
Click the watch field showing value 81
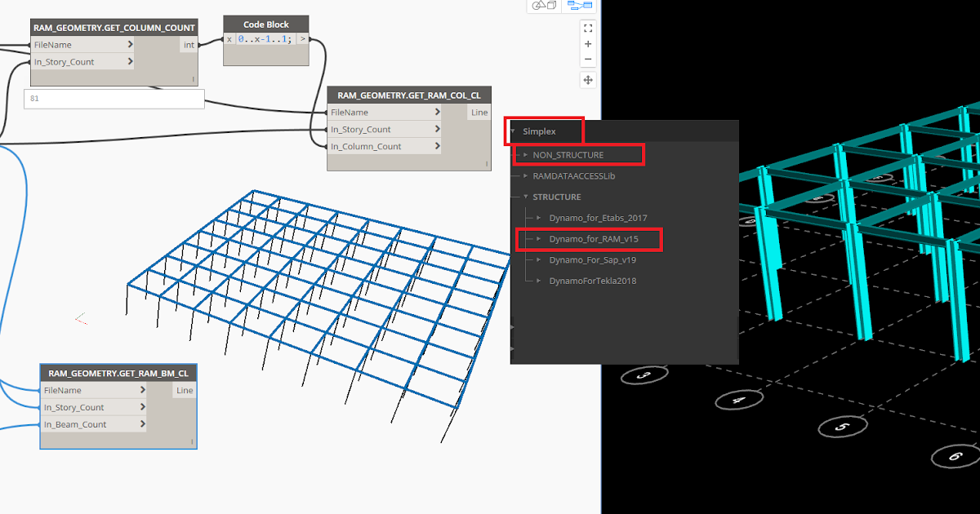coord(114,98)
